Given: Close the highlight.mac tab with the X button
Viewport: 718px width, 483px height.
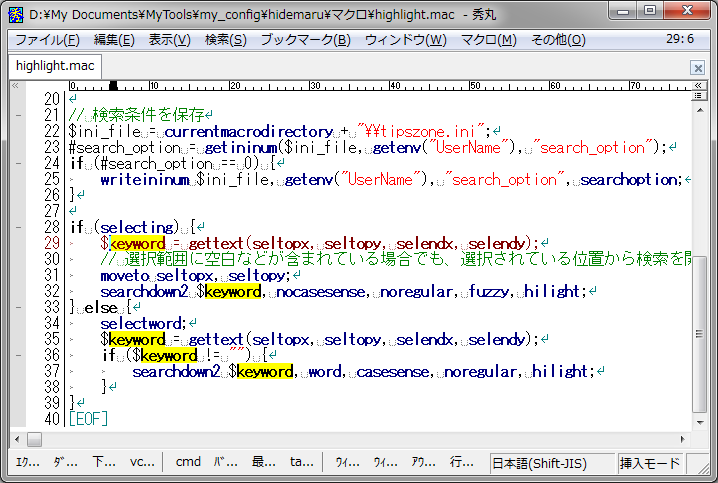Looking at the screenshot, I should point(697,68).
